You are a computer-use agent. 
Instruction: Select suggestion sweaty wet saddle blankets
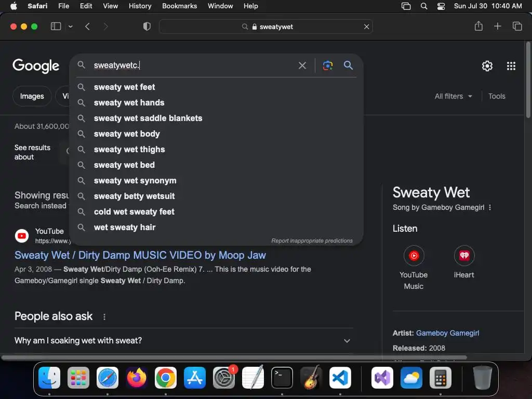click(x=217, y=118)
